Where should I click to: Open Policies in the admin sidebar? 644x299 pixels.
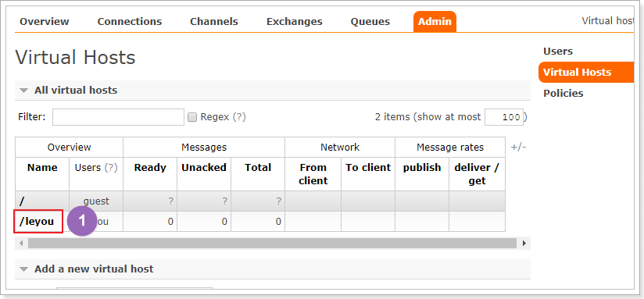pos(563,93)
